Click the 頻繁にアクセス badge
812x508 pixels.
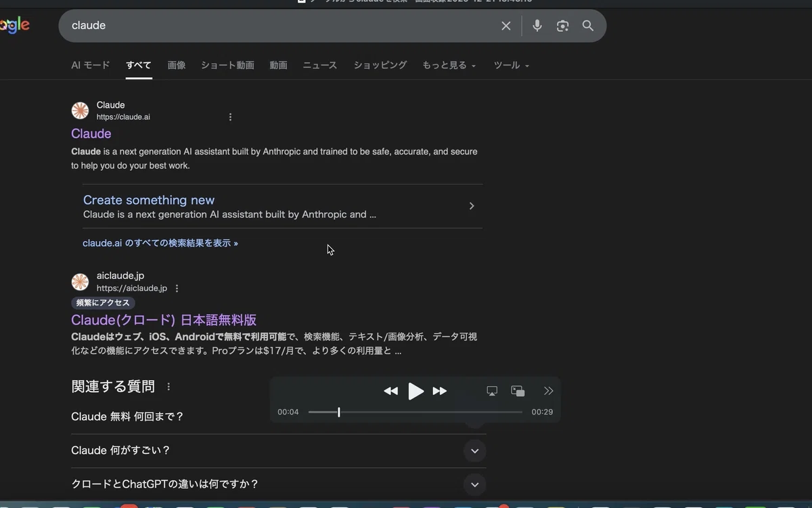tap(103, 303)
